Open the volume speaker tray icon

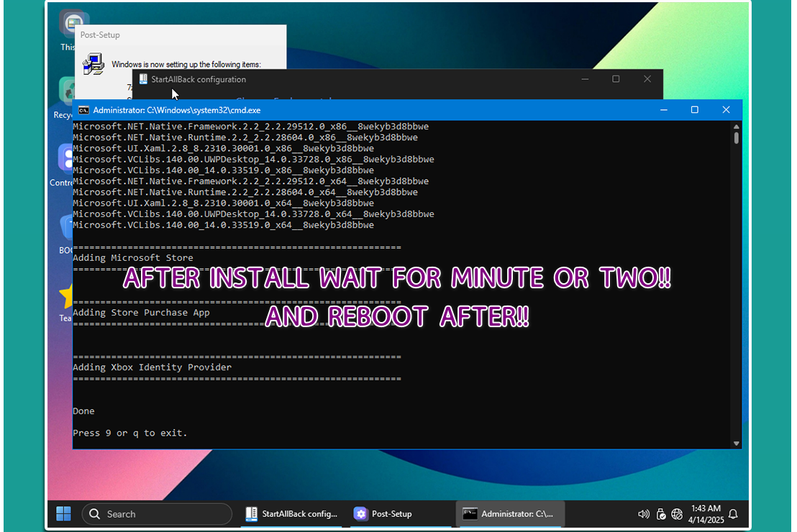coord(643,514)
